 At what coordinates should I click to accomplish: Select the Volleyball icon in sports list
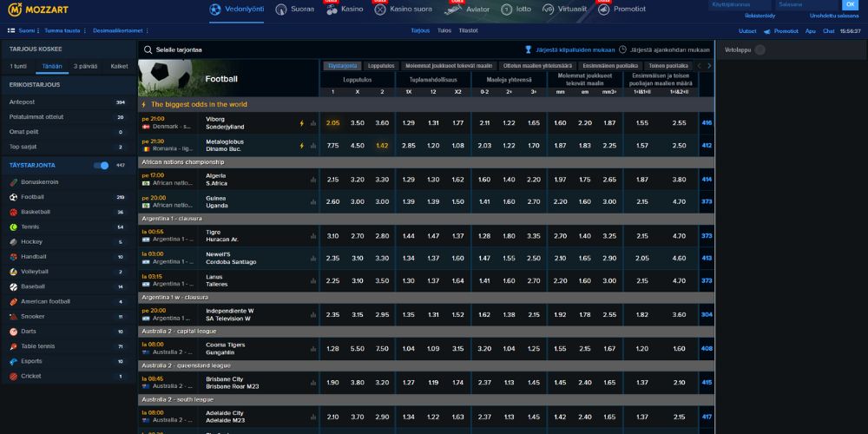pyautogui.click(x=13, y=272)
